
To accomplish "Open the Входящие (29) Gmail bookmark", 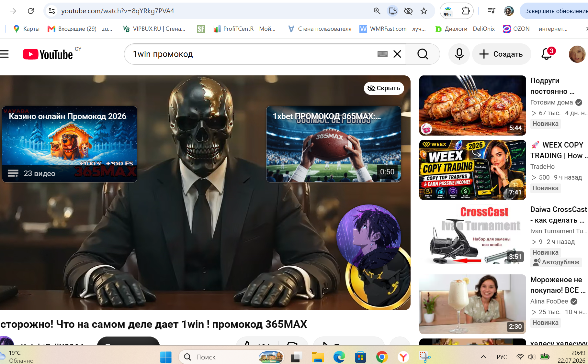I will tap(80, 29).
